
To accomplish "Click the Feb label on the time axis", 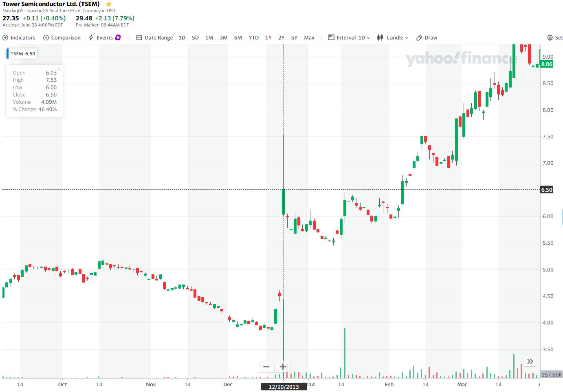I will pos(389,384).
